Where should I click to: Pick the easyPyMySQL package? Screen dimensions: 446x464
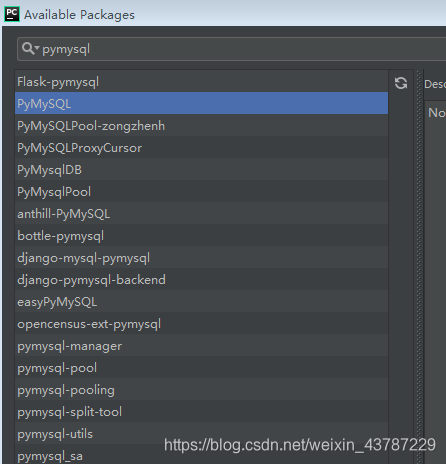[x=201, y=301]
